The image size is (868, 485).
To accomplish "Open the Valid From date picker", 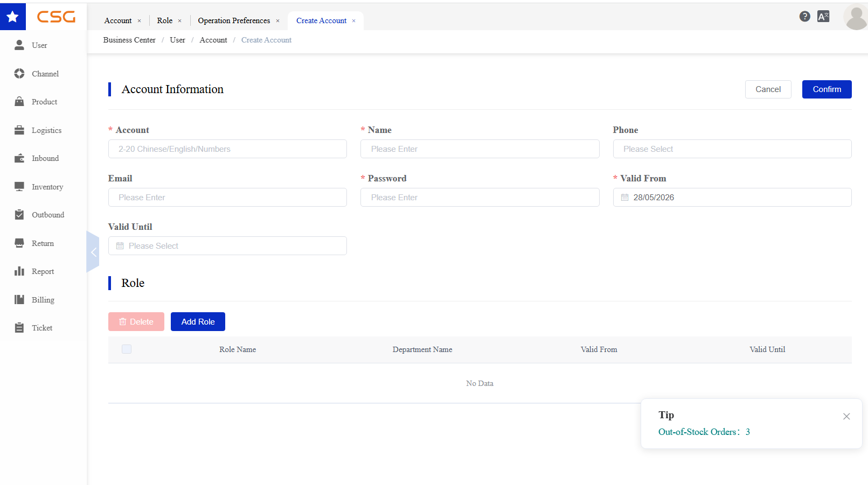I will 732,198.
